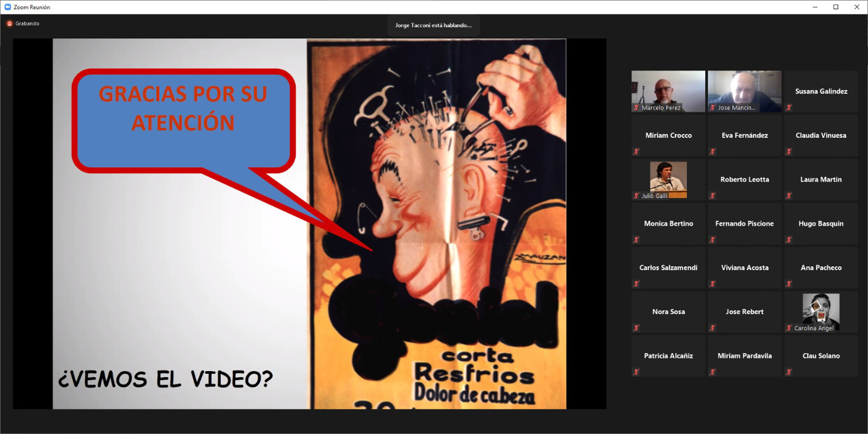The width and height of the screenshot is (868, 434).
Task: Click '¿VEMOS EL VIDEO?' text on slide
Action: click(x=165, y=379)
